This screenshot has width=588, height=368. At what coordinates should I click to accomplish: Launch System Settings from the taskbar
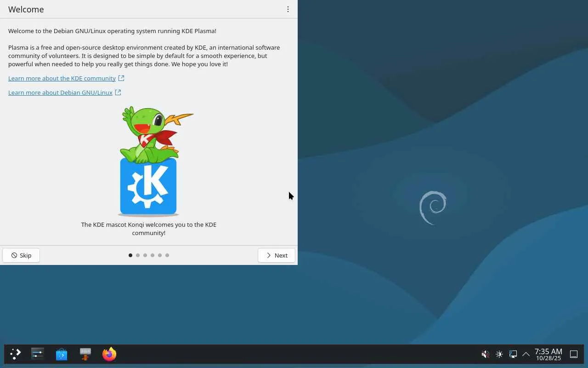coord(38,354)
